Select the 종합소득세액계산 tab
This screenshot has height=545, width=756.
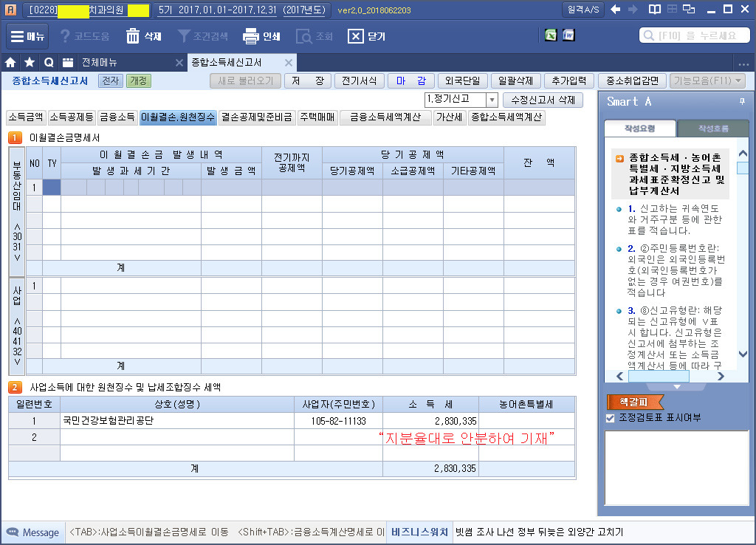pyautogui.click(x=506, y=117)
